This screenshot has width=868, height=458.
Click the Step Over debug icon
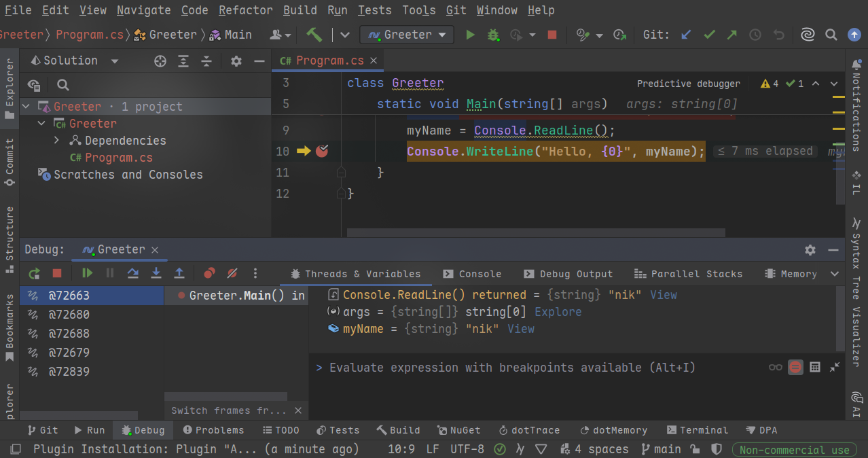coord(133,273)
